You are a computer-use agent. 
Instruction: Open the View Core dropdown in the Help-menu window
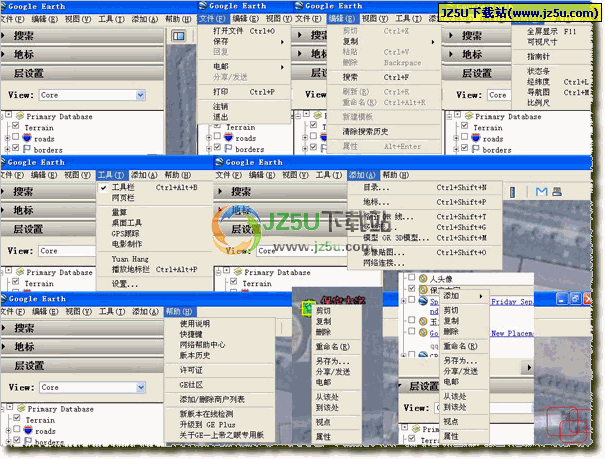tap(141, 387)
